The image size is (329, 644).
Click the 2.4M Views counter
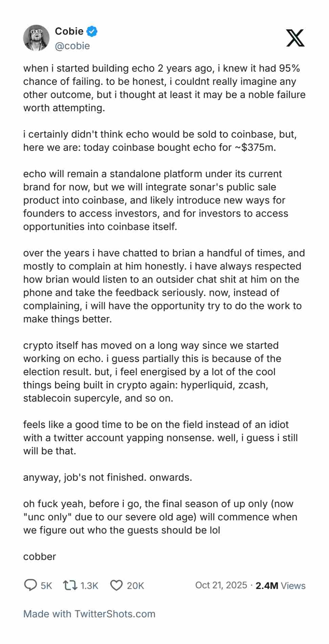point(280,586)
